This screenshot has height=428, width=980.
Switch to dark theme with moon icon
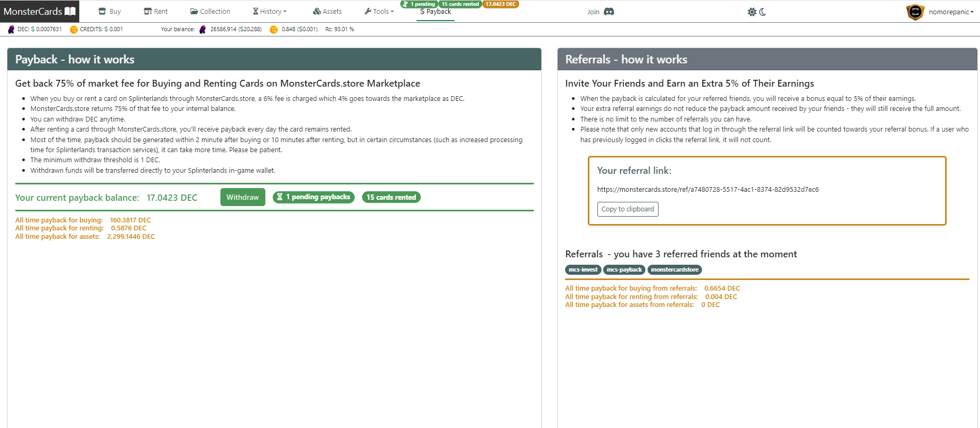pos(763,12)
